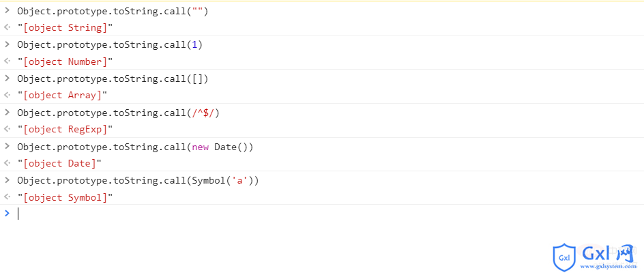Click the Object.prototype.toString.call(1) entry
Screen dimensions: 644x273
(109, 44)
